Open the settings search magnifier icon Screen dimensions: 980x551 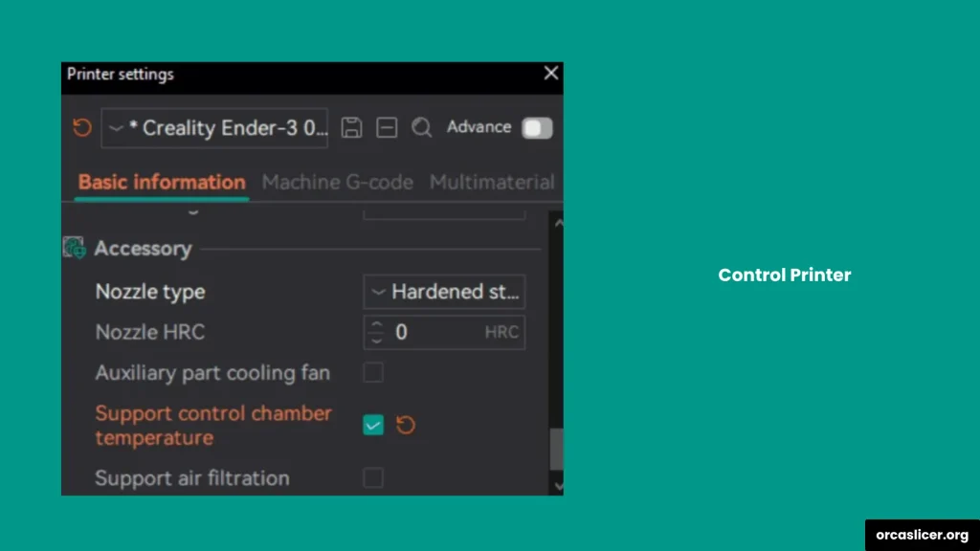click(421, 128)
